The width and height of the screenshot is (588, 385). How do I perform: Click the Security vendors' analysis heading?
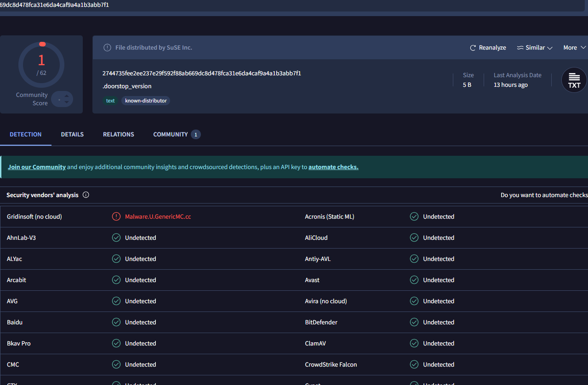coord(42,195)
